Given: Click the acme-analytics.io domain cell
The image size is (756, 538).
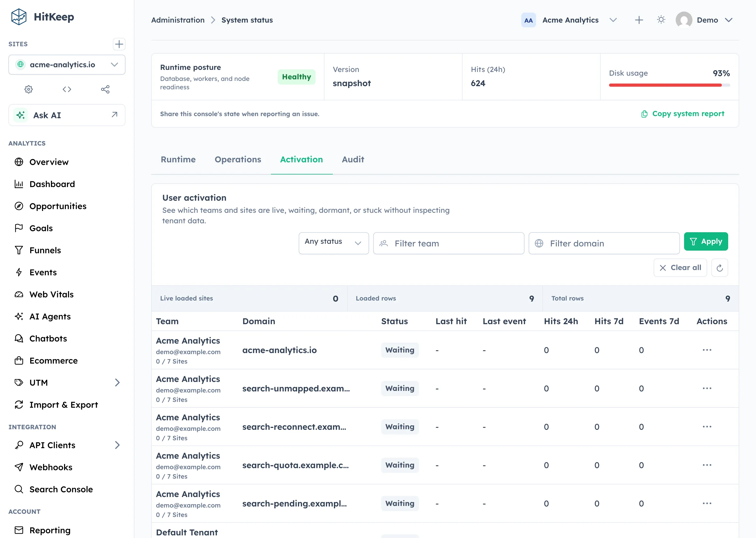Looking at the screenshot, I should tap(279, 350).
